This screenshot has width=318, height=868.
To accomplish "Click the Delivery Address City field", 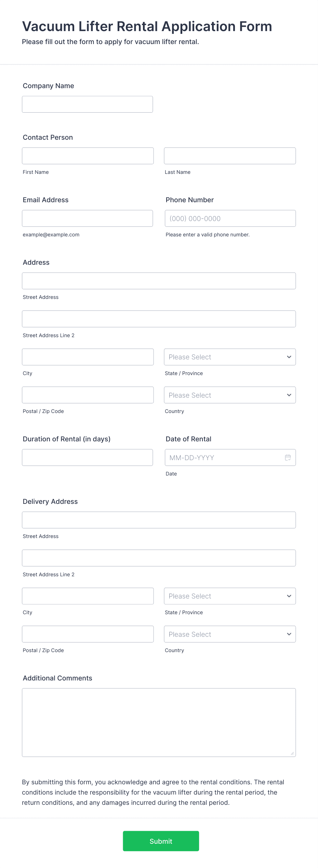I will click(88, 596).
